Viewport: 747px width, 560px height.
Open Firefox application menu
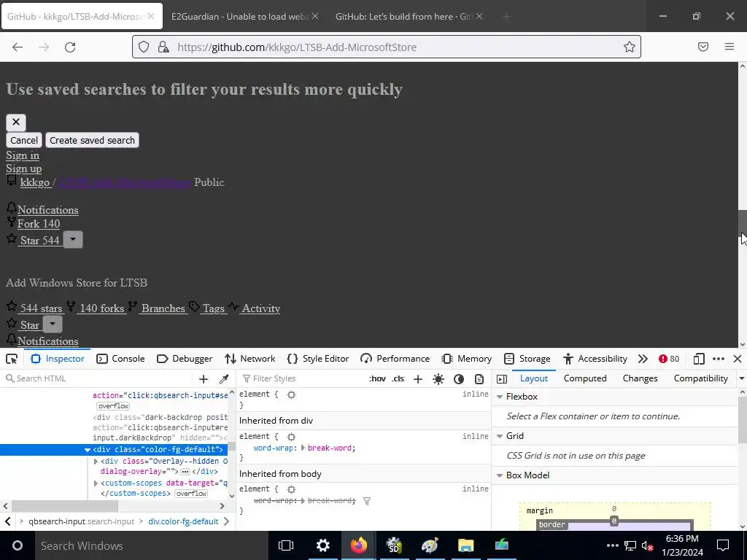(x=729, y=47)
